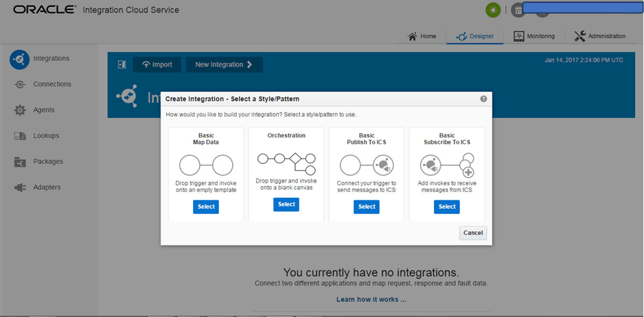Open the dialog help question mark icon

pos(483,99)
